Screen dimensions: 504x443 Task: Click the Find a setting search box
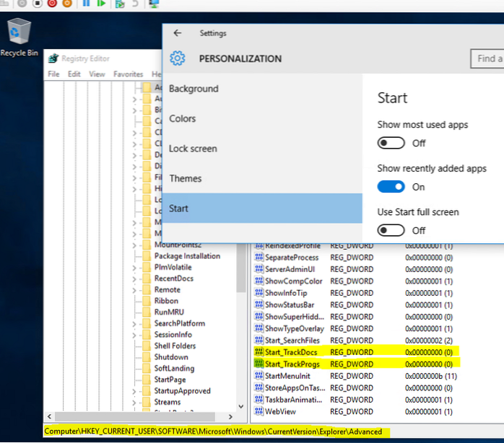point(487,58)
